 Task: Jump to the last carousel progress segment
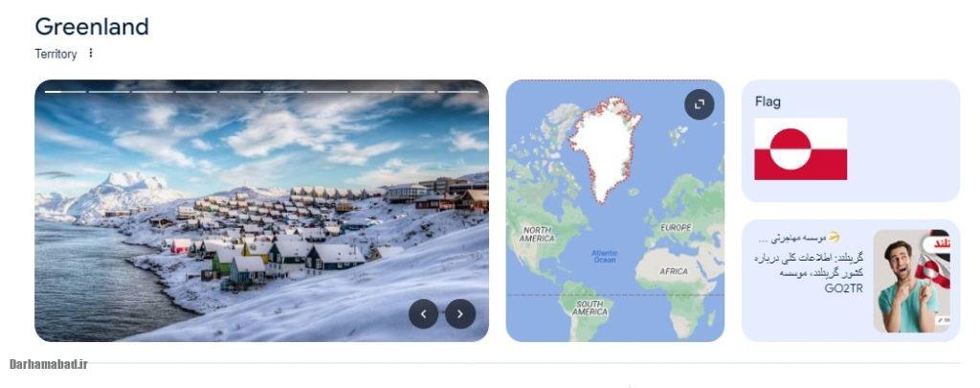[458, 91]
